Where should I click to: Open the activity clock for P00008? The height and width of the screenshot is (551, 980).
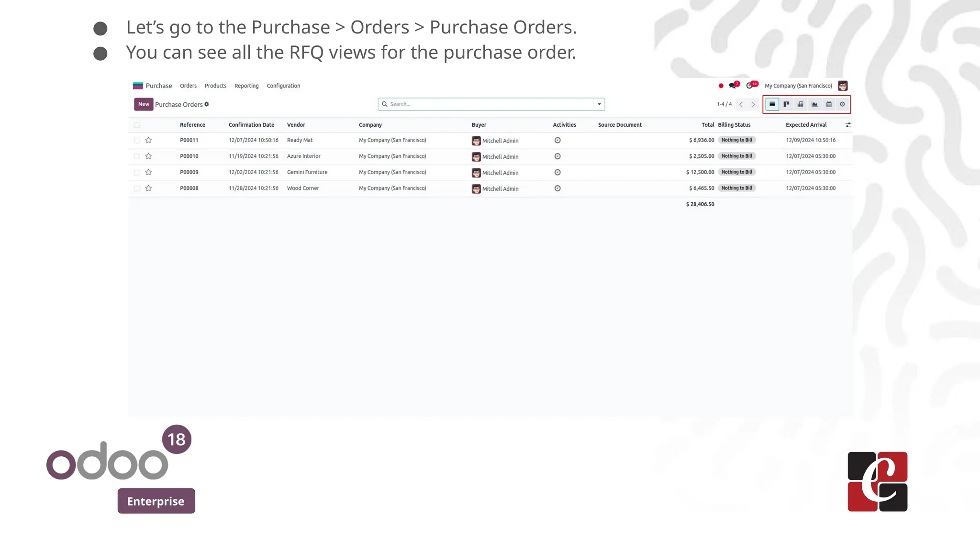pos(557,188)
